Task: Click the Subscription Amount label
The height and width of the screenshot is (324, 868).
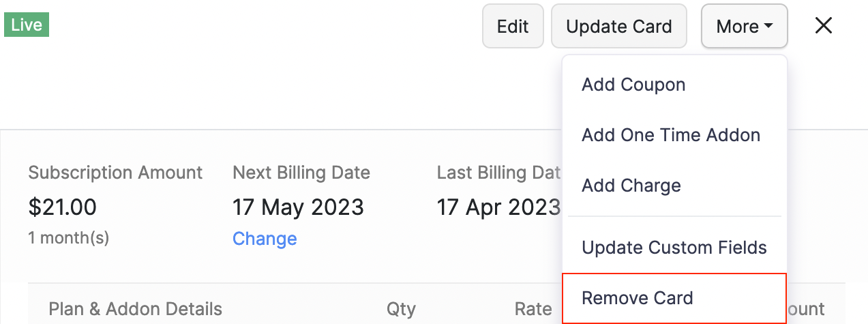Action: (x=115, y=173)
